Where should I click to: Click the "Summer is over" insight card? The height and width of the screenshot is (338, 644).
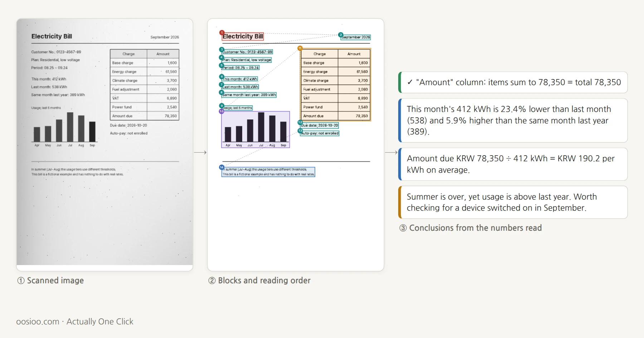pos(513,202)
